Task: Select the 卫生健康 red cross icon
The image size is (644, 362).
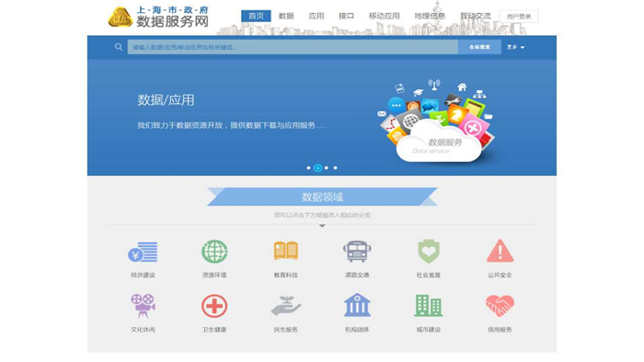Action: (x=214, y=306)
